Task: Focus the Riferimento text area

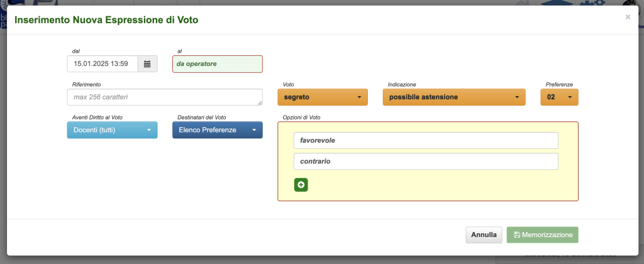Action: [x=164, y=97]
